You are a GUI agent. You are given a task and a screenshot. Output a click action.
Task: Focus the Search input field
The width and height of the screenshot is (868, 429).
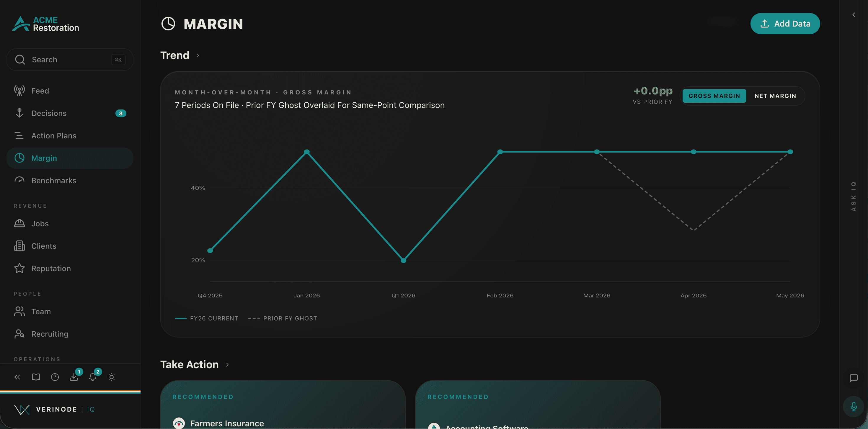pyautogui.click(x=70, y=60)
